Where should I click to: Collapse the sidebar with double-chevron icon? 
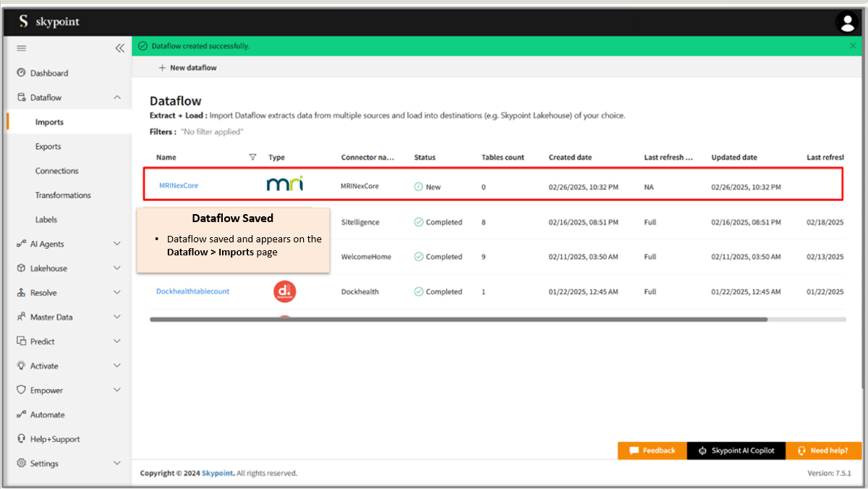pyautogui.click(x=120, y=48)
